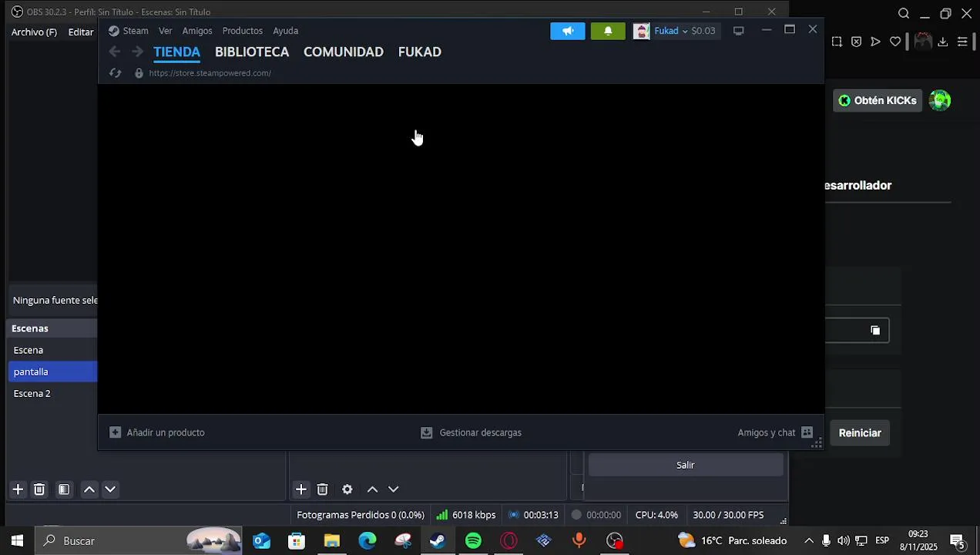Click the Fukad profile avatar in Steam
The width and height of the screenshot is (980, 555).
coord(642,31)
